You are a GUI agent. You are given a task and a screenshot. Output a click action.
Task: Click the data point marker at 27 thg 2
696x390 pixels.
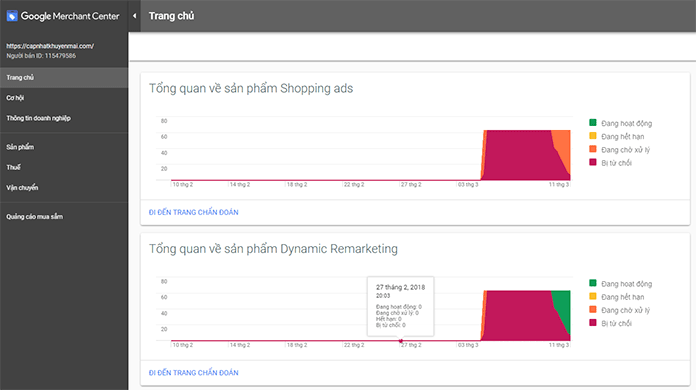pos(401,341)
